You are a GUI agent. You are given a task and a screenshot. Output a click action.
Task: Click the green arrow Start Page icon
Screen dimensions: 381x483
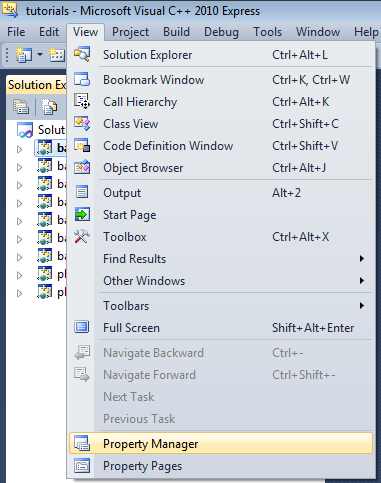[x=82, y=214]
